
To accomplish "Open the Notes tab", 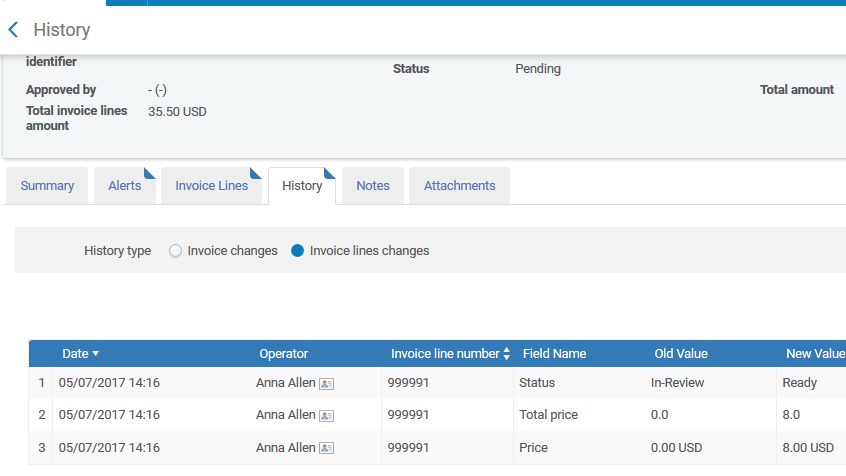I will (372, 186).
